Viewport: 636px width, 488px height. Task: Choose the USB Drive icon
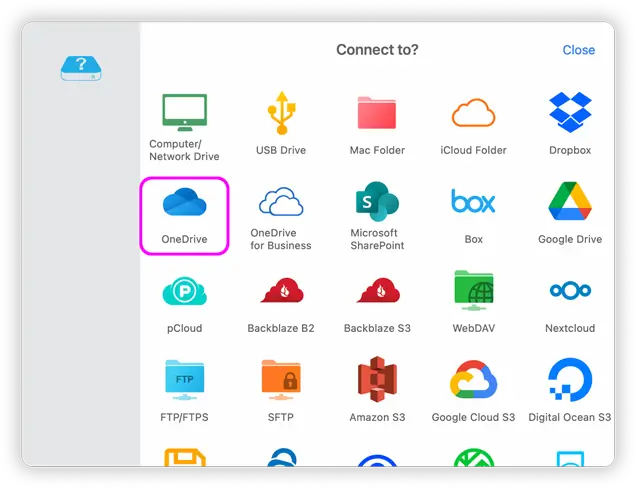point(280,114)
